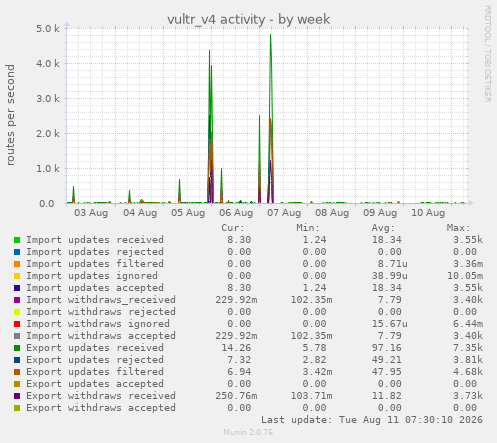
Task: Click the Import updates received green swatch
Action: pos(17,240)
